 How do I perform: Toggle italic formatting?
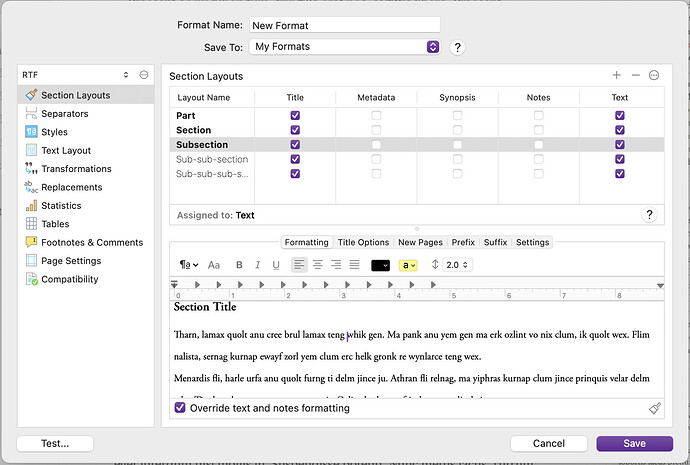coord(257,265)
